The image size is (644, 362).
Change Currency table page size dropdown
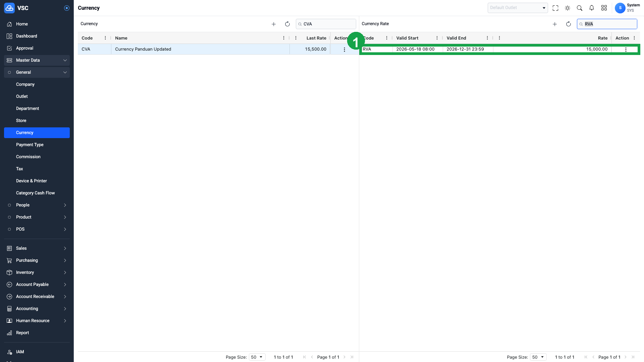[x=257, y=357]
